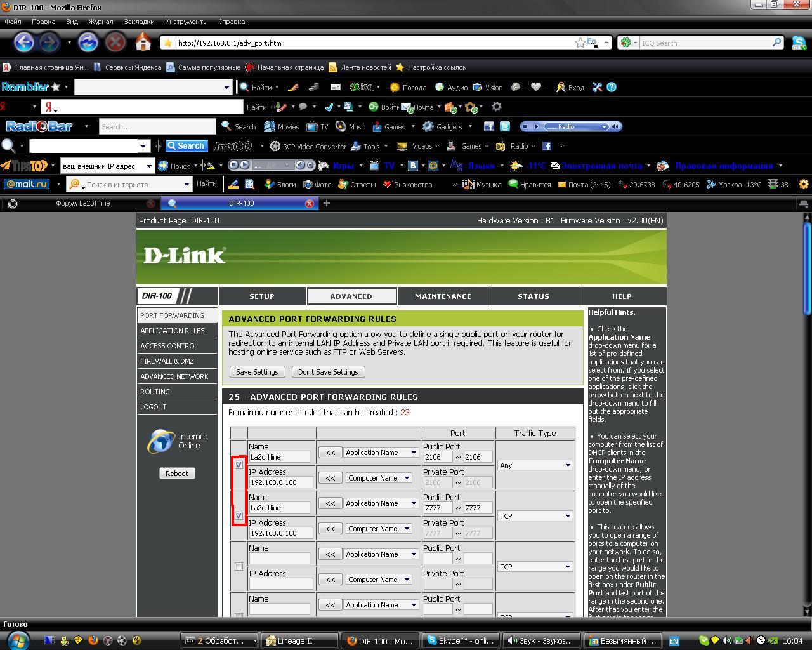
Task: Open the router HELP tab
Action: tap(622, 296)
